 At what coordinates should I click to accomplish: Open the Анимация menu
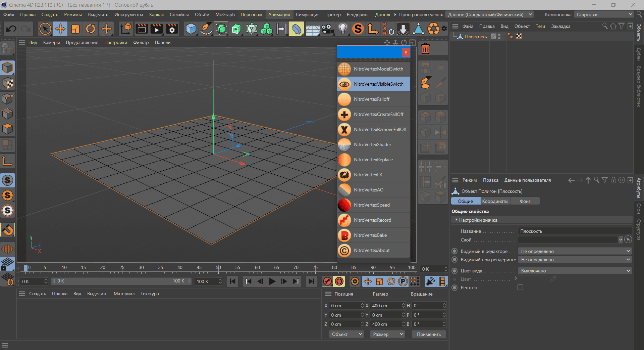(x=279, y=14)
